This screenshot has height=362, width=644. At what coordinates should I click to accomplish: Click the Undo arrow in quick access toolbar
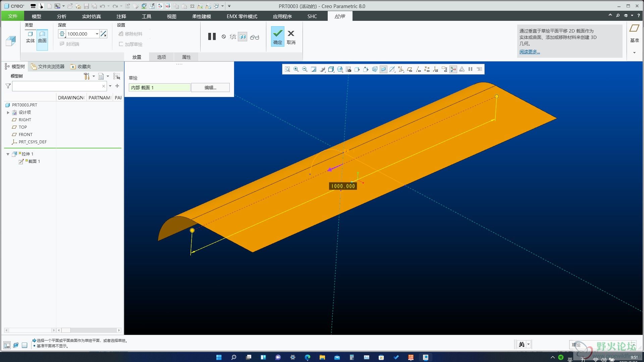[x=103, y=6]
